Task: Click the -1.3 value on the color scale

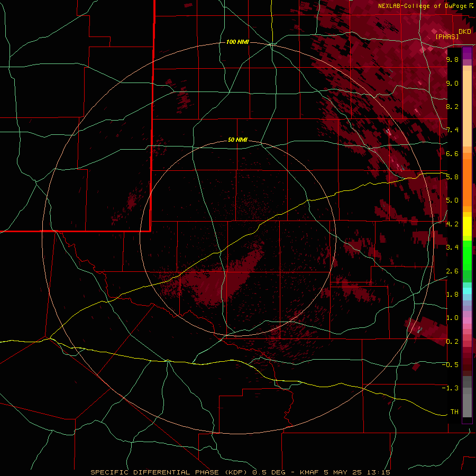Action: (x=450, y=388)
